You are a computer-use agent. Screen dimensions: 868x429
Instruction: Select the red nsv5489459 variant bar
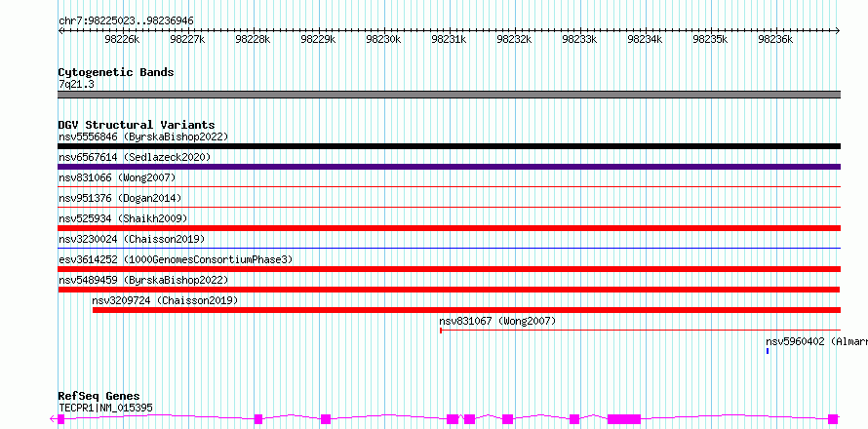pos(449,290)
